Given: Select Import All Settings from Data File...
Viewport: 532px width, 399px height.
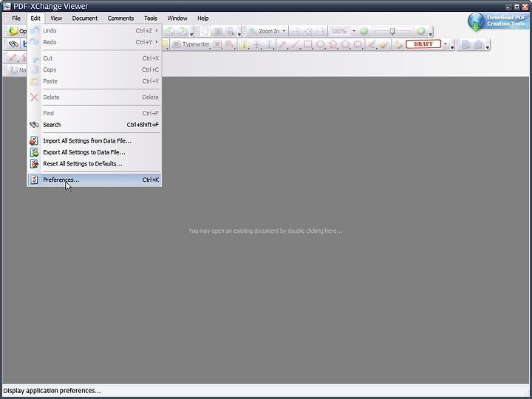Looking at the screenshot, I should tap(95, 141).
